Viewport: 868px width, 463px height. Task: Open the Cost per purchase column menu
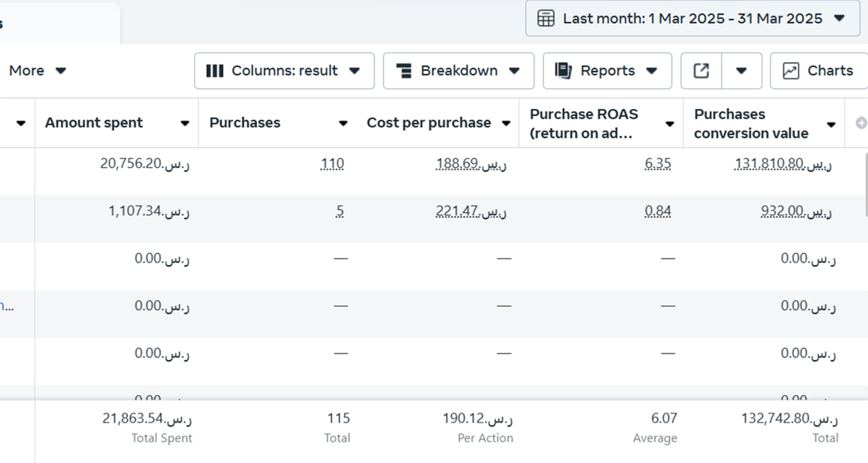pos(506,123)
